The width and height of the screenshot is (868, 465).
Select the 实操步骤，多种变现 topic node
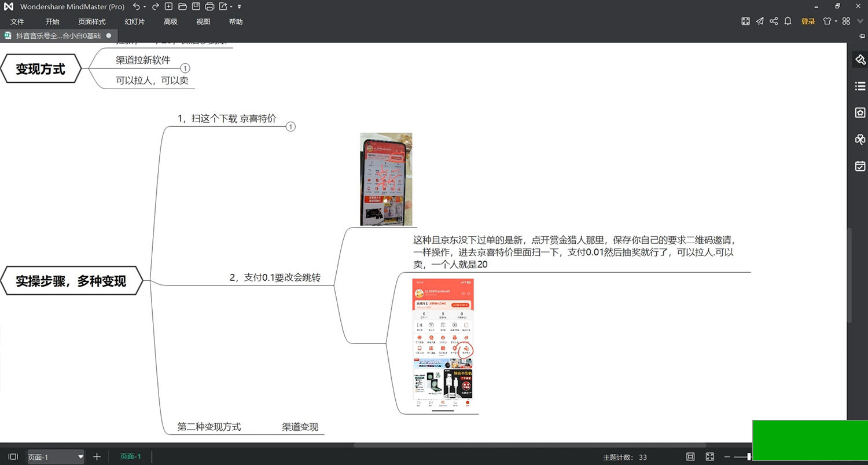(71, 281)
